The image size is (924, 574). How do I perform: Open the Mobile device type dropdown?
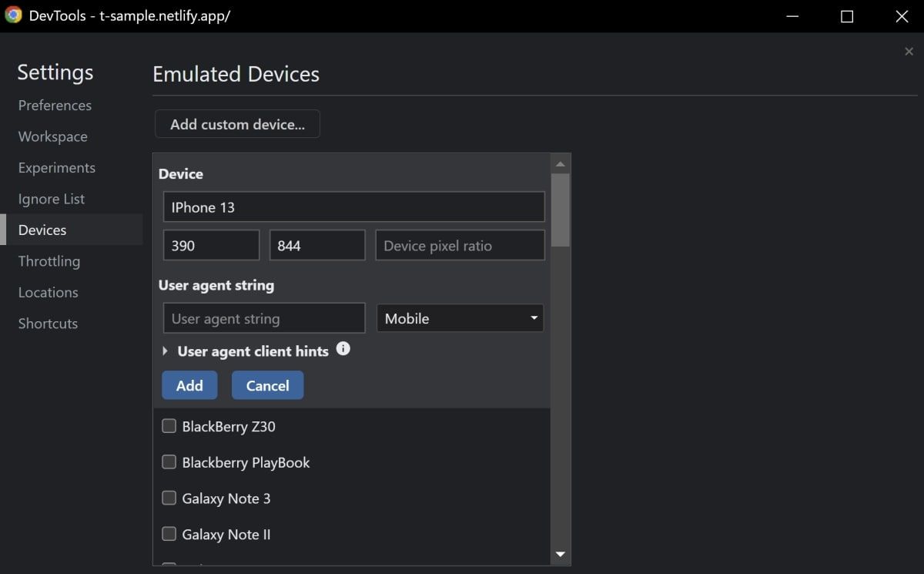[x=460, y=318]
